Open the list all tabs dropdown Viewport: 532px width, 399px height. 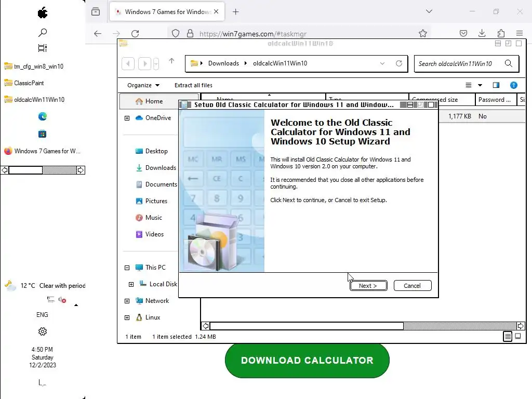429,11
